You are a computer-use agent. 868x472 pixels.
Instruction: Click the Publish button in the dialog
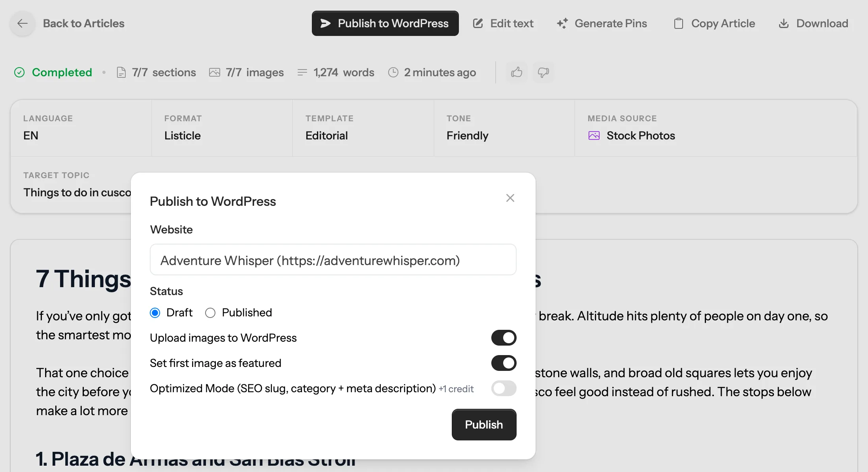pyautogui.click(x=484, y=425)
